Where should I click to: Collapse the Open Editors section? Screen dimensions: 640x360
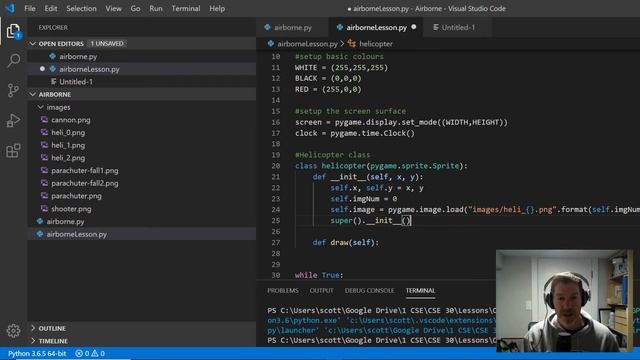[33, 43]
